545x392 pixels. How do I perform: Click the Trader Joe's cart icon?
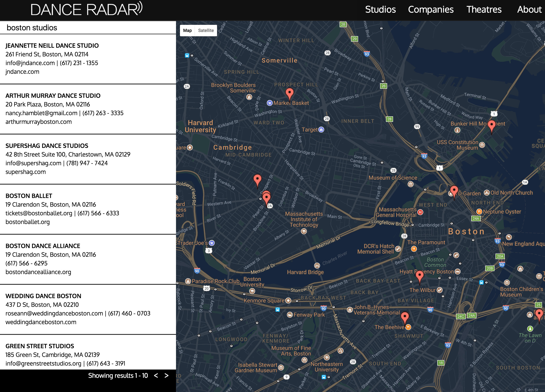pos(212,243)
